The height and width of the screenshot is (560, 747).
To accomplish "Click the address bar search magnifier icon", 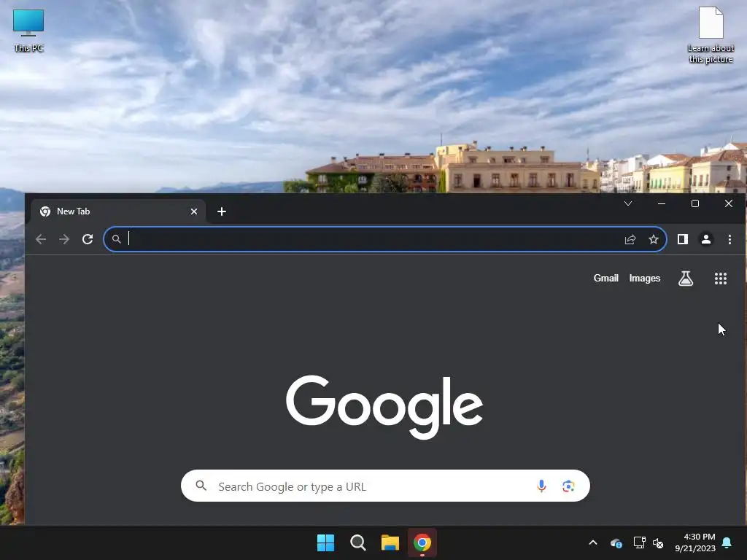I will pyautogui.click(x=116, y=239).
